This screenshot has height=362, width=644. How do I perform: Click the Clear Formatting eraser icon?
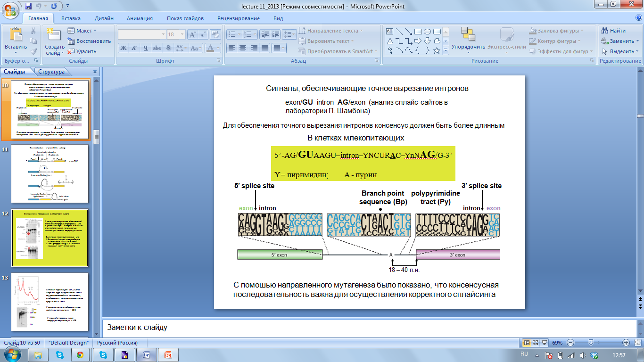click(216, 34)
